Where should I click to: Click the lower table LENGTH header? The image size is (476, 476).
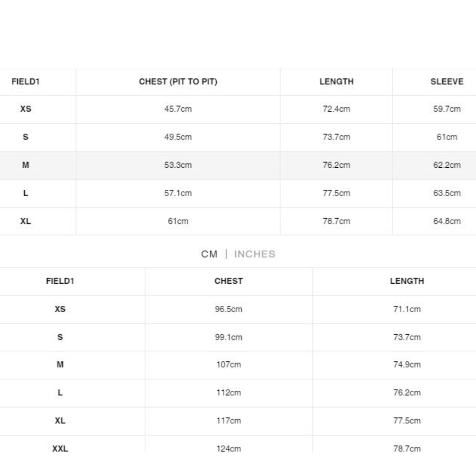coord(407,281)
